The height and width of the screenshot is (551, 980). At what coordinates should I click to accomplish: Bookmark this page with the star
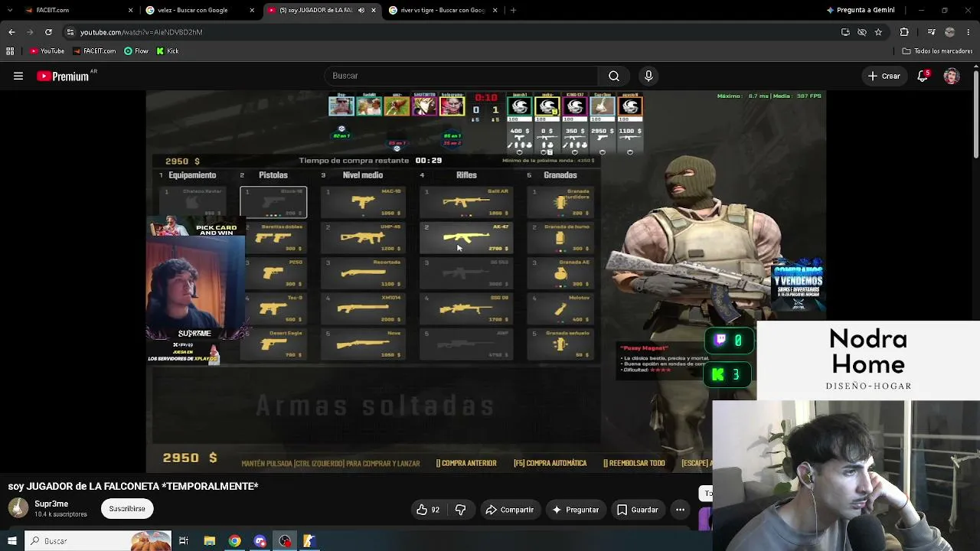click(x=878, y=32)
